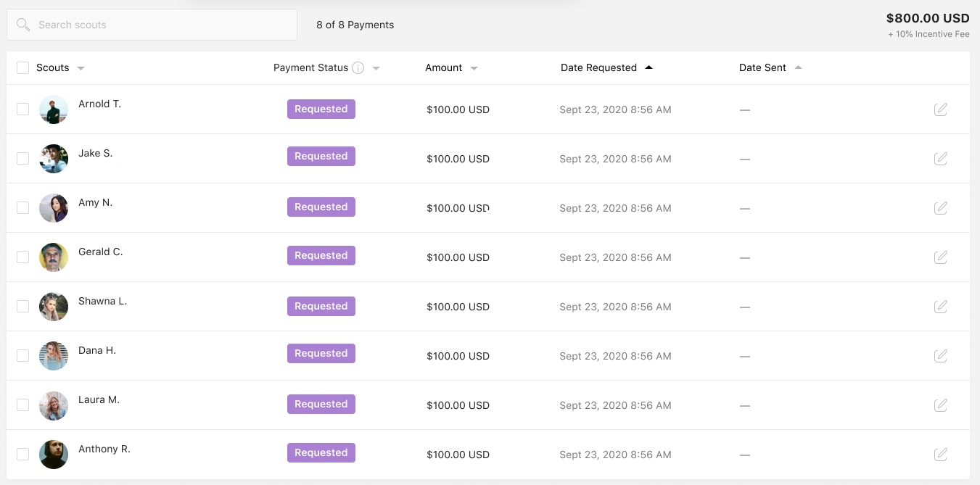
Task: Click the name Amy N.
Action: pyautogui.click(x=96, y=202)
